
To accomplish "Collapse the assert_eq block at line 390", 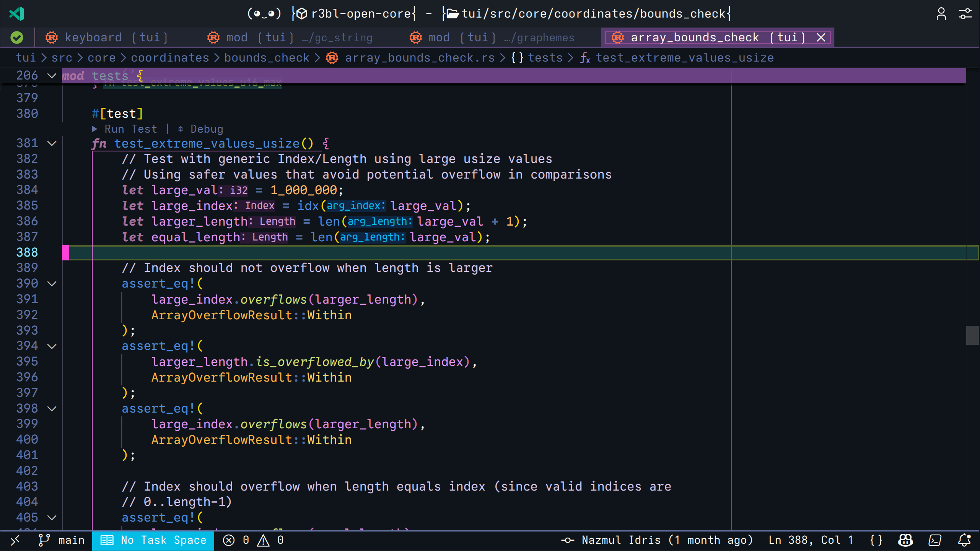I will click(x=52, y=283).
